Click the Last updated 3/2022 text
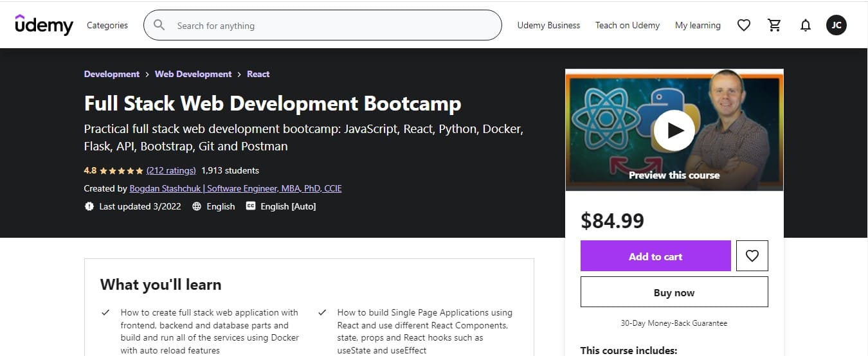 point(140,206)
